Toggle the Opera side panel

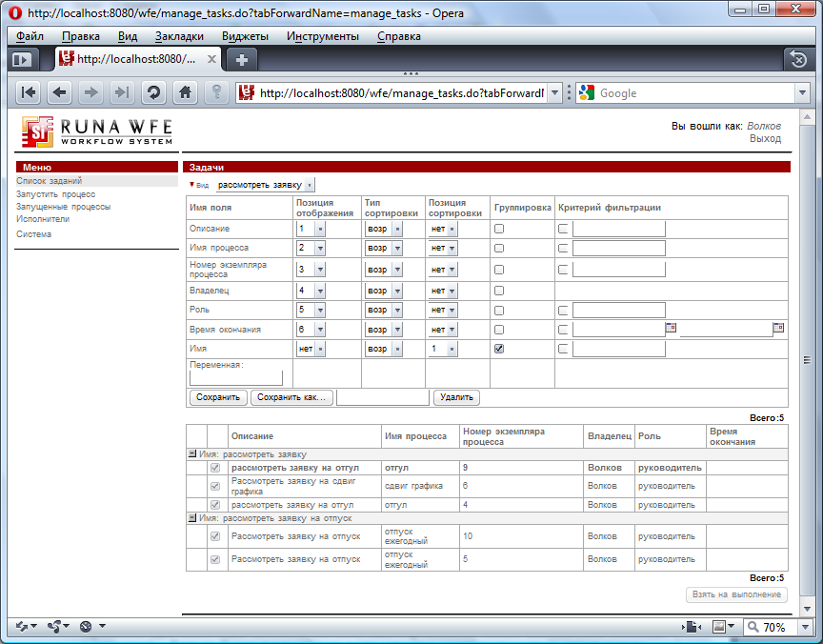[23, 59]
